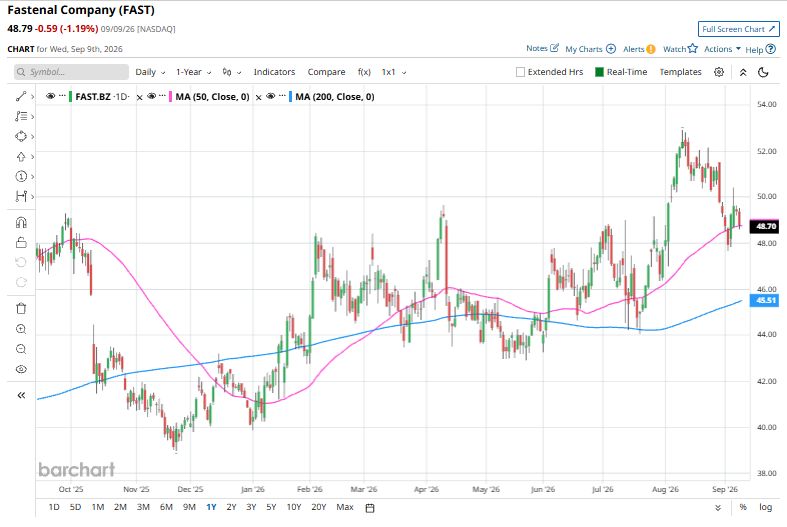Viewport: 787px width, 527px height.
Task: Open the Daily frequency dropdown
Action: tap(150, 72)
